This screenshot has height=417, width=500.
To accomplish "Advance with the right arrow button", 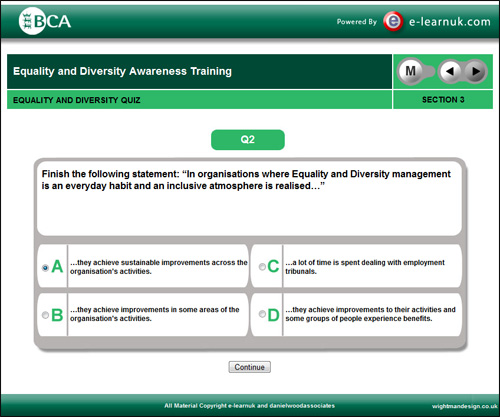I will coord(476,71).
